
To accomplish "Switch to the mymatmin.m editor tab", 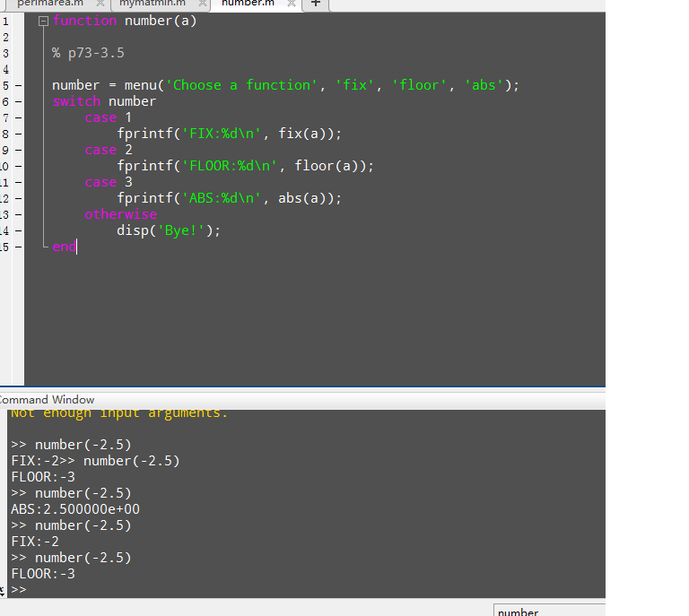I will 152,4.
